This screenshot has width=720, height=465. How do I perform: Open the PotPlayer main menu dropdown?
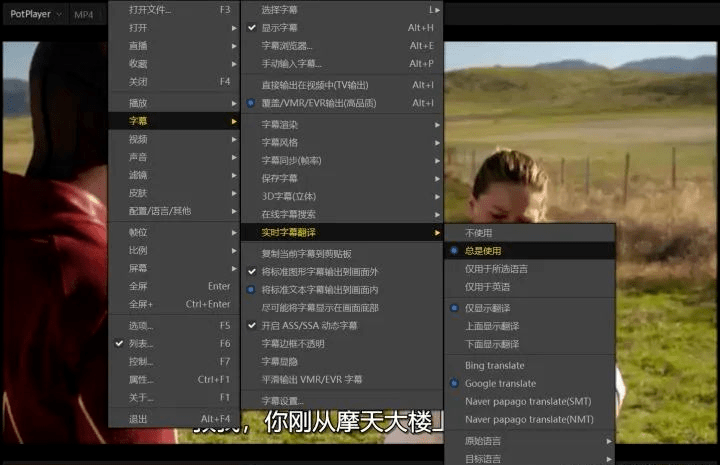(x=36, y=14)
